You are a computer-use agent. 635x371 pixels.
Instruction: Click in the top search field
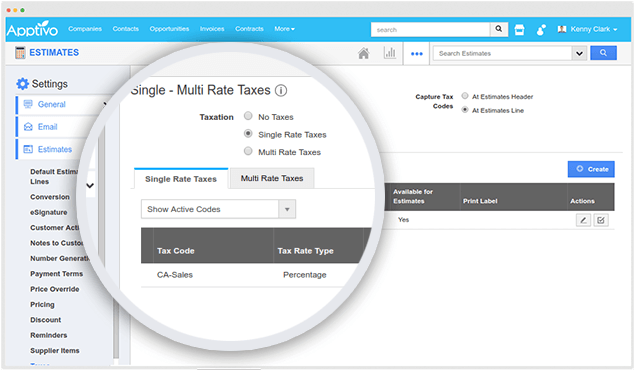coord(430,30)
